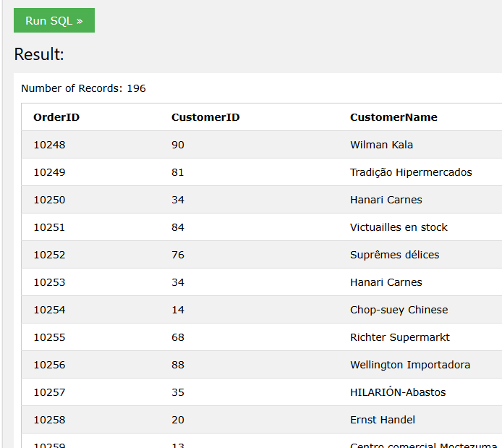Select OrderID cell 10248
The width and height of the screenshot is (502, 448).
tap(49, 145)
